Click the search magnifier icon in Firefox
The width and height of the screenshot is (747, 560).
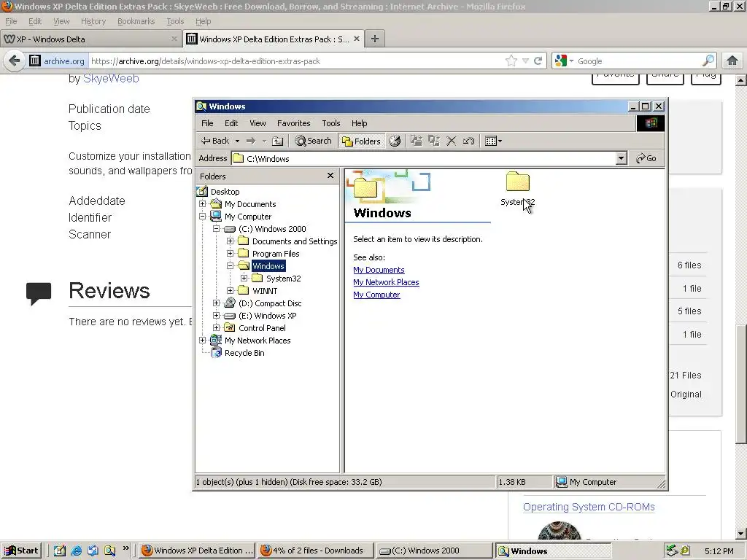tap(708, 61)
